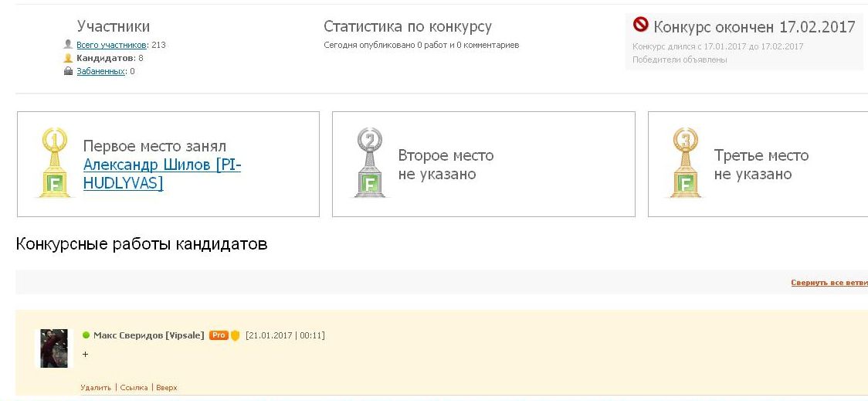
Task: Click Удалить under the comment
Action: point(96,388)
